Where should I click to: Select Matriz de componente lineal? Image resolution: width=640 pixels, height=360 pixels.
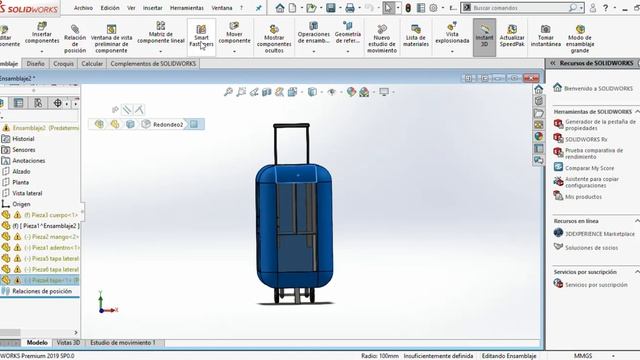[x=161, y=33]
